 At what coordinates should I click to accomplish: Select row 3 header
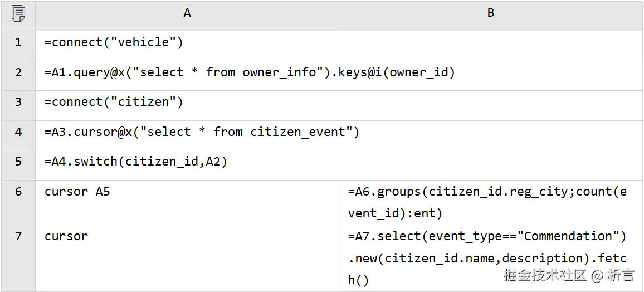[18, 103]
